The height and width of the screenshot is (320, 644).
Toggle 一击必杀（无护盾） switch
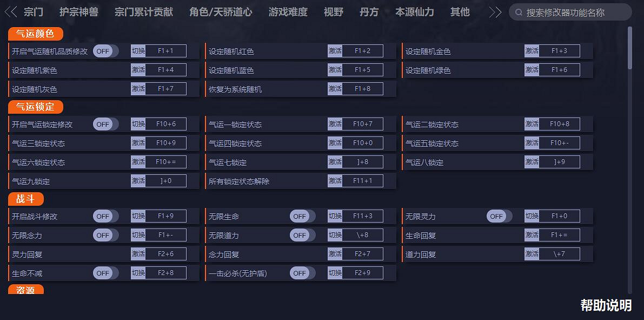(x=302, y=273)
